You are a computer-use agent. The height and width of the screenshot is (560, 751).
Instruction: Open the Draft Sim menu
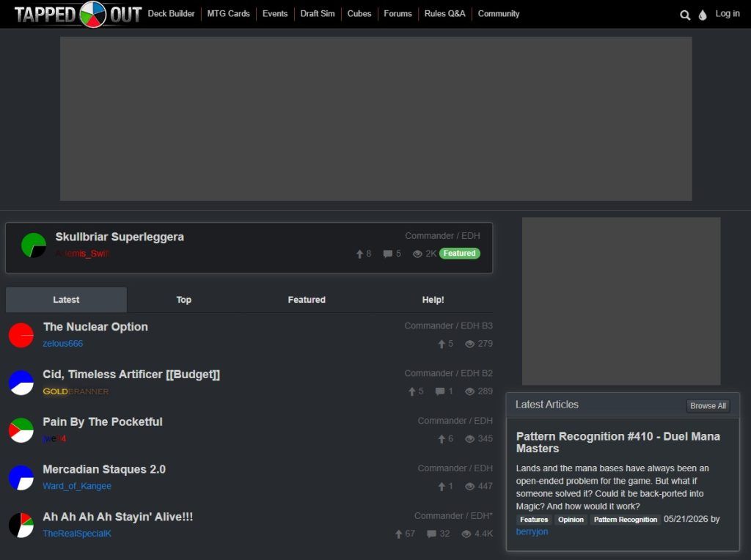click(318, 14)
